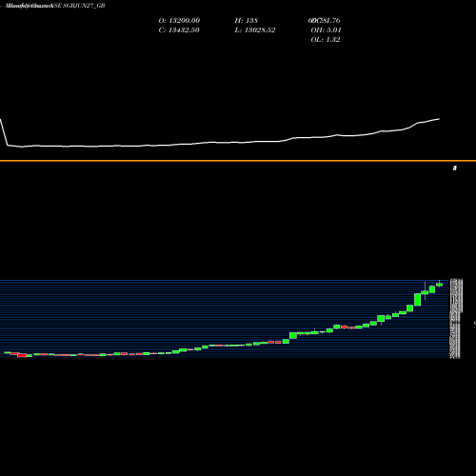Click the truncated H: 138 high value
476x476 pixels.
point(247,21)
